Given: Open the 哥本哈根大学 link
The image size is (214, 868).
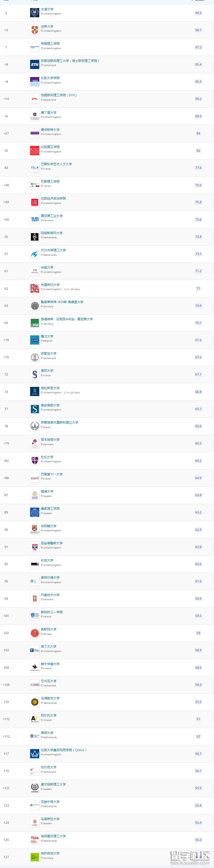Looking at the screenshot, I should pyautogui.click(x=50, y=440).
